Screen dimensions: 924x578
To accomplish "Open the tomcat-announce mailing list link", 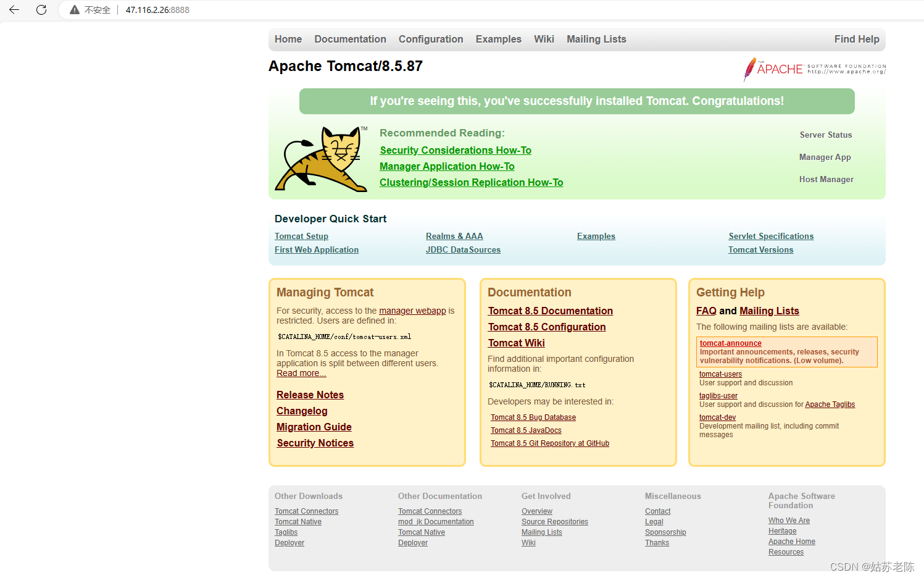I will tap(730, 343).
